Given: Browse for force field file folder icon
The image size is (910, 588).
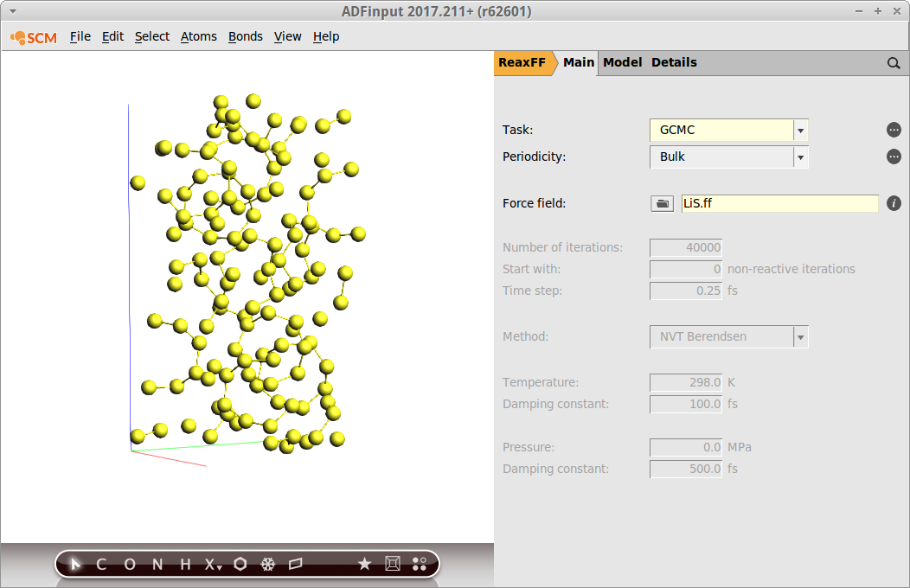Looking at the screenshot, I should pos(663,203).
